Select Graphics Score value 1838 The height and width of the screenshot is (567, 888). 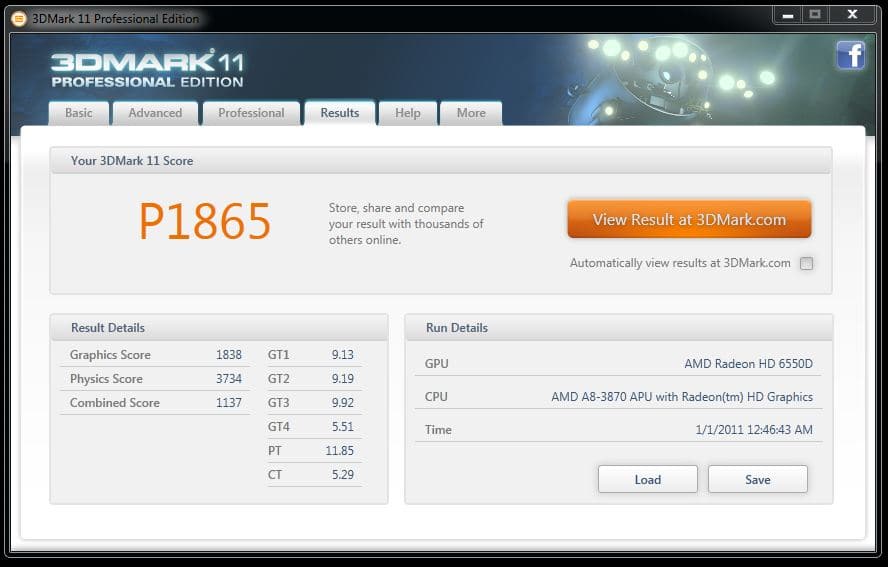229,355
